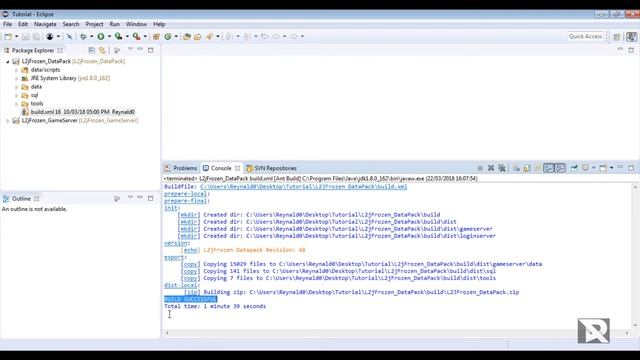
Task: Click the Clear Console icon
Action: click(x=516, y=168)
